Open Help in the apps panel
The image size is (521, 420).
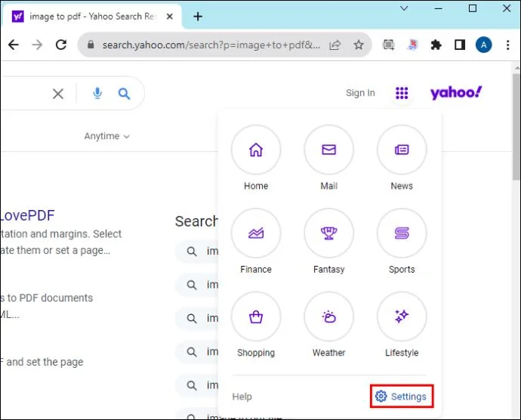tap(242, 397)
